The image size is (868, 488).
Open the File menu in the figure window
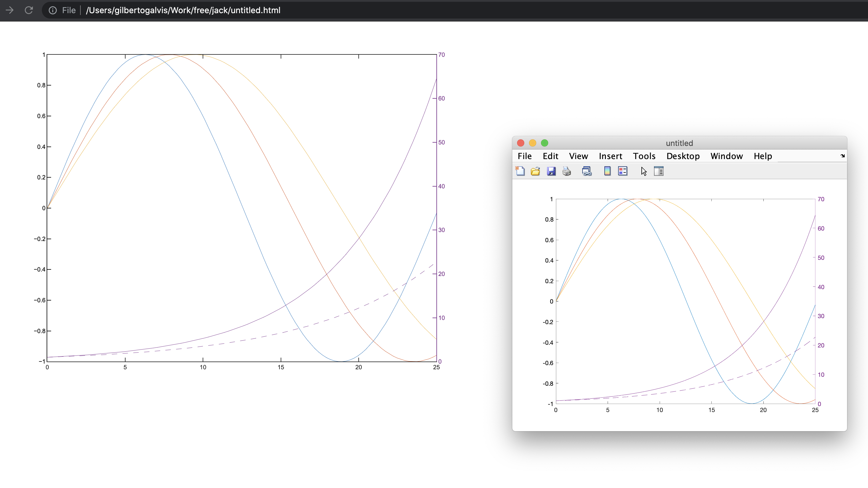[525, 156]
